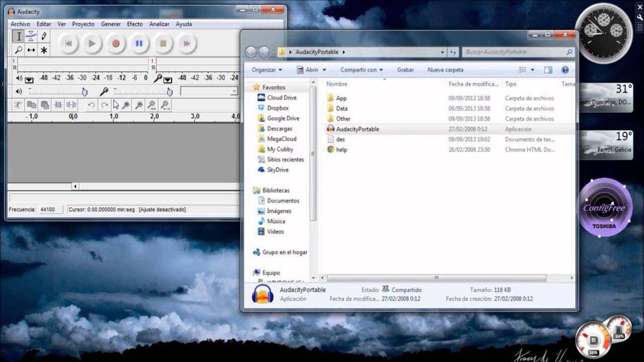
Task: Open the Compartir con dropdown
Action: point(361,70)
